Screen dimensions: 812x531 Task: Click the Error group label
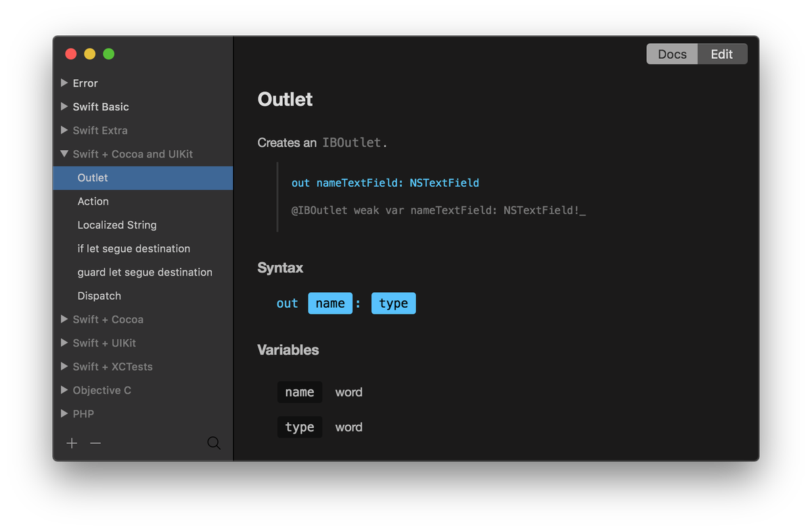coord(85,83)
